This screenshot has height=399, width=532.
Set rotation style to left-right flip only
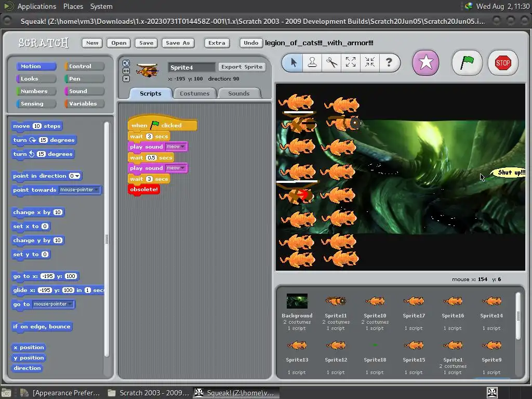(x=126, y=71)
